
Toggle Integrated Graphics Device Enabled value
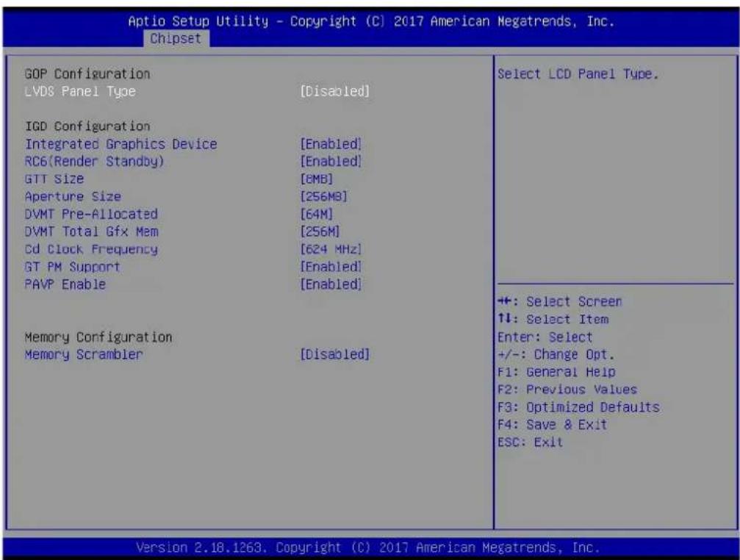(x=331, y=144)
